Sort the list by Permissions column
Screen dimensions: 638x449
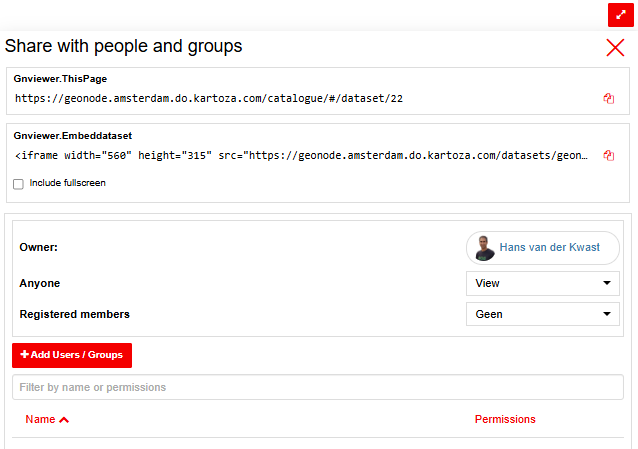[x=505, y=419]
